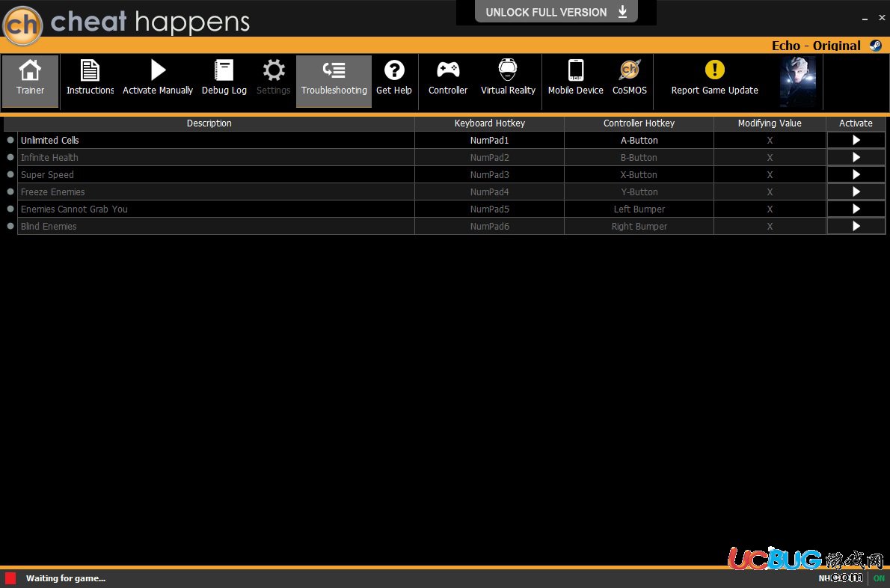
Task: Activate Infinite Health cheat
Action: click(x=856, y=157)
